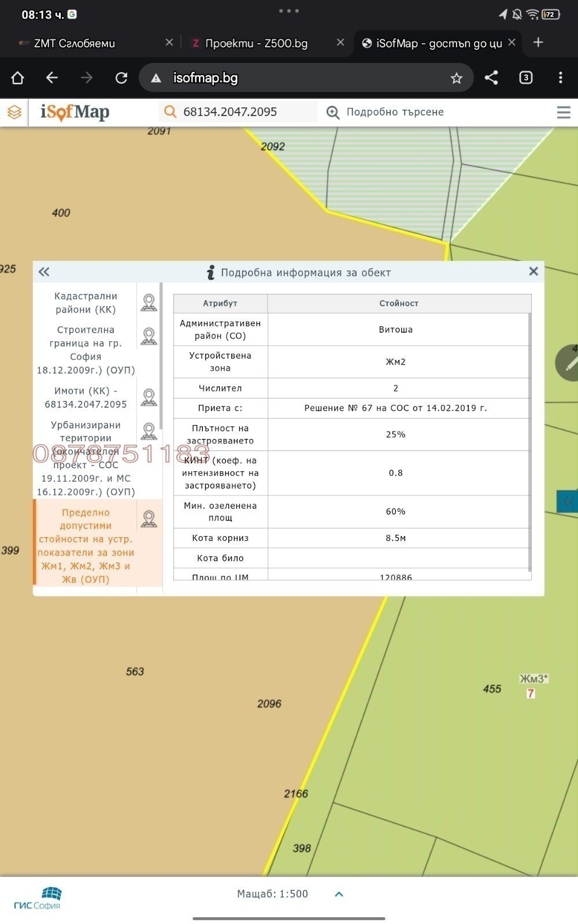Screen dimensions: 578x924
Task: Open the map layers panel
Action: 14,112
